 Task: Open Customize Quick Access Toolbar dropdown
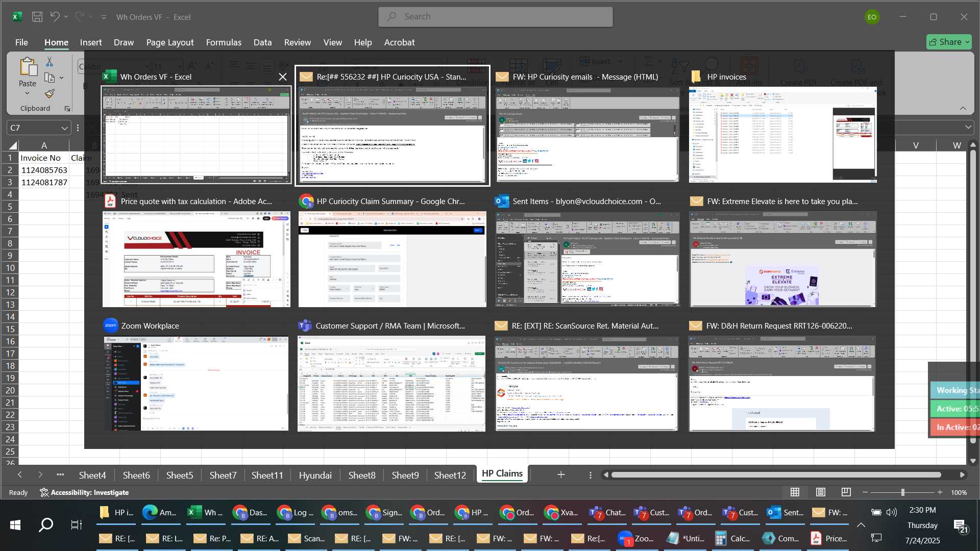(104, 17)
